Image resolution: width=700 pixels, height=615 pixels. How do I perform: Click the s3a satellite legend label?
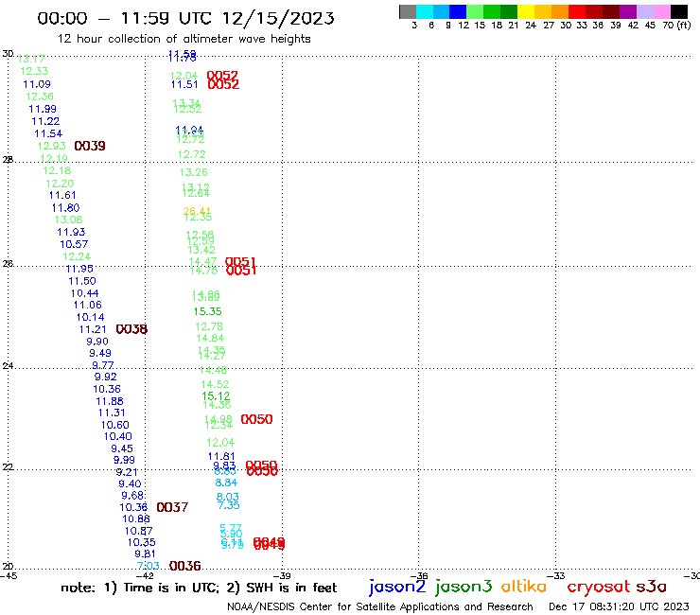(x=651, y=587)
